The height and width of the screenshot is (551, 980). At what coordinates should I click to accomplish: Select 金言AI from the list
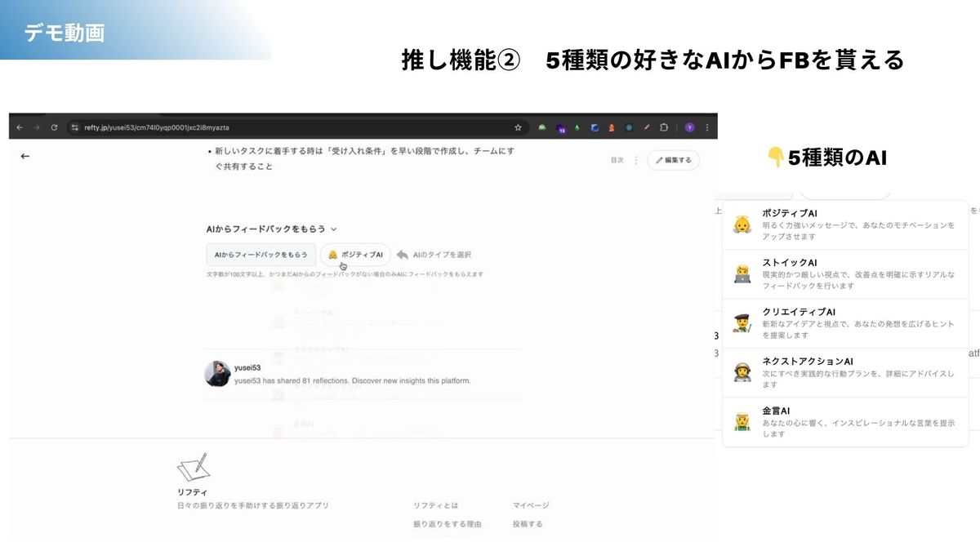(x=845, y=422)
